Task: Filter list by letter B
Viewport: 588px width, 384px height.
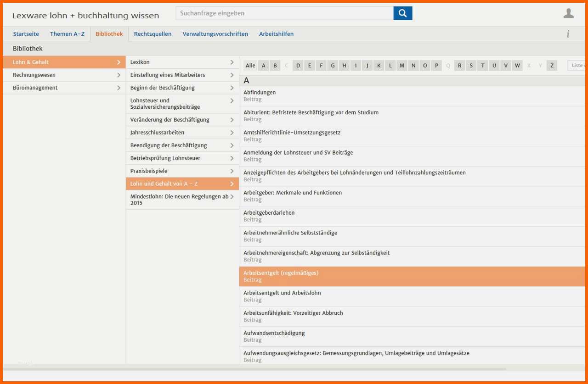Action: pos(275,66)
